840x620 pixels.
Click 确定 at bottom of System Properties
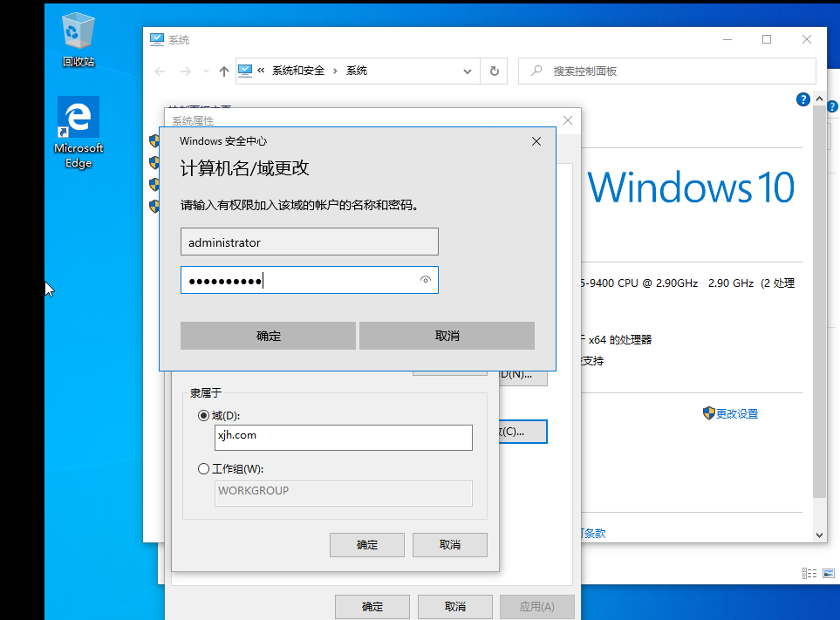tap(372, 607)
